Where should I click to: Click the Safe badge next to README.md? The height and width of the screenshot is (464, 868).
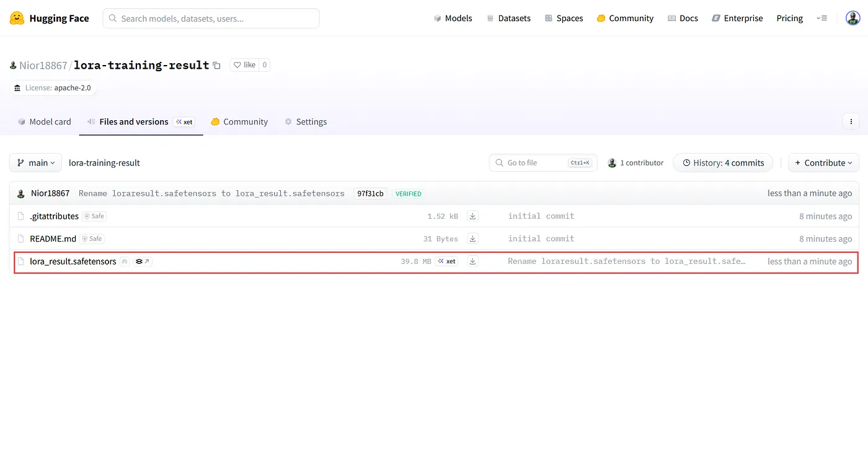click(92, 239)
